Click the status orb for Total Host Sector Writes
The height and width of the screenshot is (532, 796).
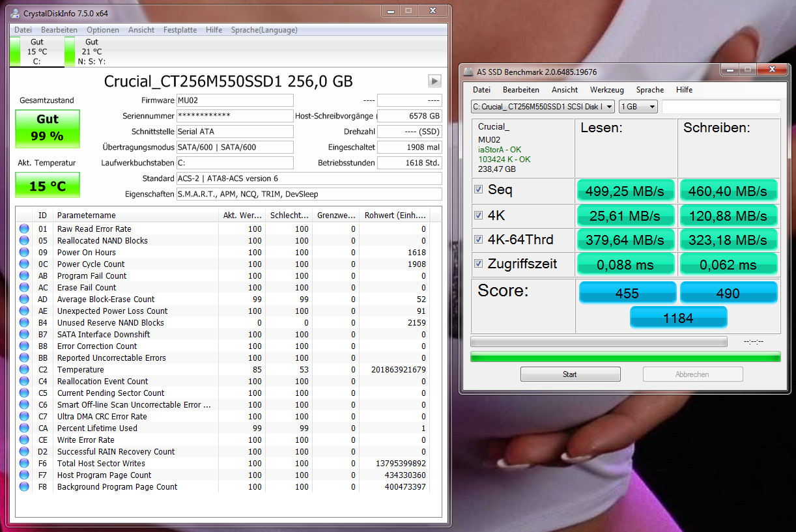coord(24,463)
